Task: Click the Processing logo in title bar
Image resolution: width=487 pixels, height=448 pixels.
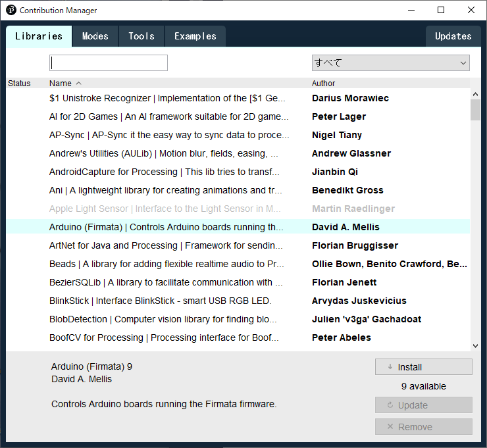Action: [x=11, y=10]
